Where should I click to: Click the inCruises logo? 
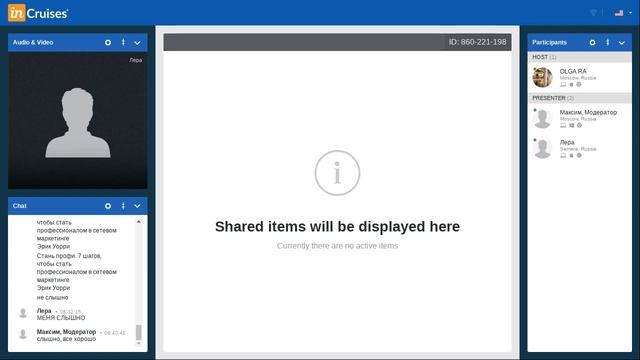(x=38, y=13)
